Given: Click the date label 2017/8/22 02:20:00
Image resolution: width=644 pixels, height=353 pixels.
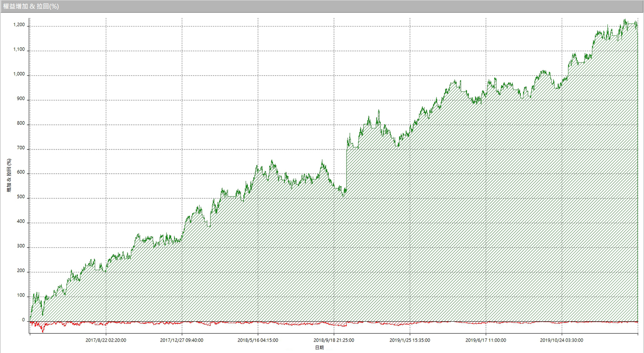Looking at the screenshot, I should pos(106,340).
